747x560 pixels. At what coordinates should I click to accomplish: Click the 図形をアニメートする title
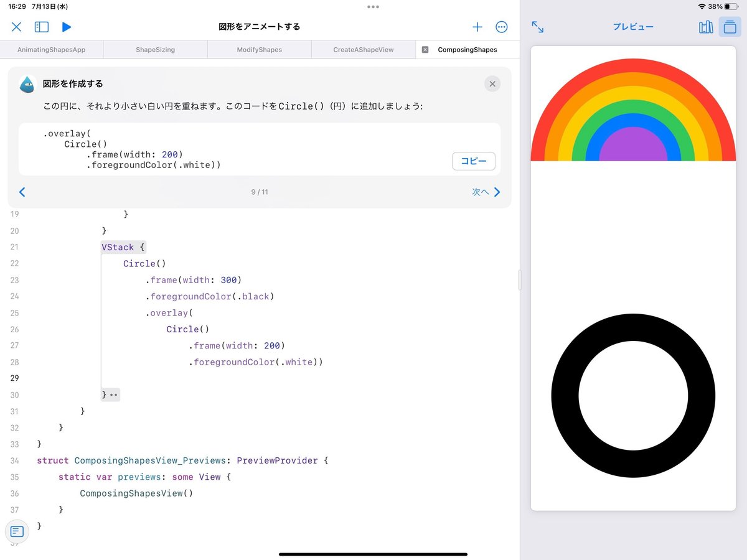tap(260, 27)
